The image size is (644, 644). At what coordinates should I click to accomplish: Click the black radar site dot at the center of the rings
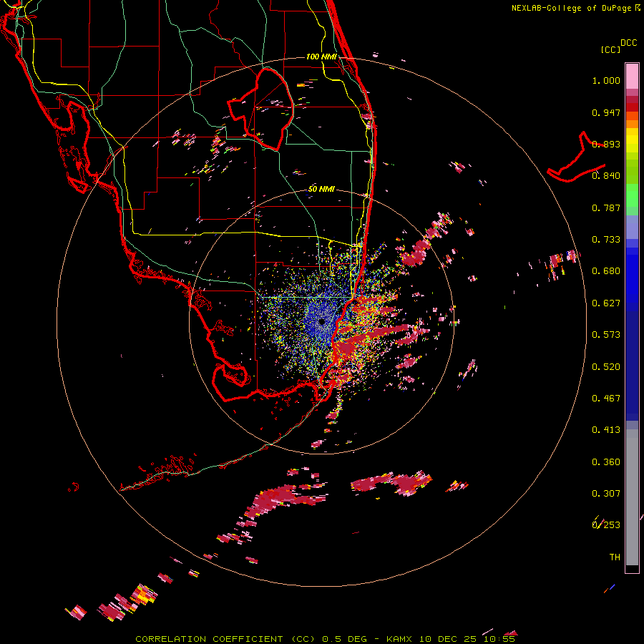pyautogui.click(x=322, y=321)
